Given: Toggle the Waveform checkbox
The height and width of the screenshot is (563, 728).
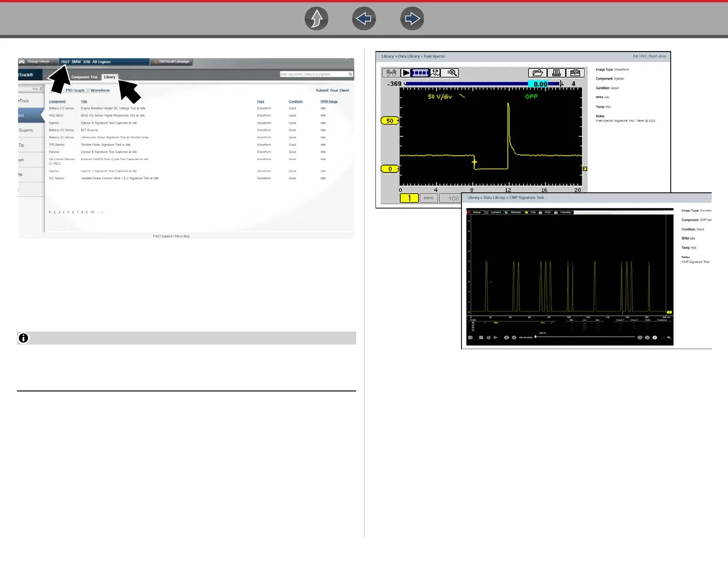Looking at the screenshot, I should (88, 90).
